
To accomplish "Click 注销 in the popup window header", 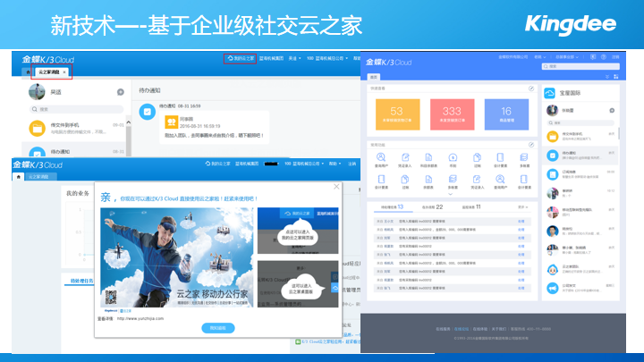I will [x=352, y=164].
